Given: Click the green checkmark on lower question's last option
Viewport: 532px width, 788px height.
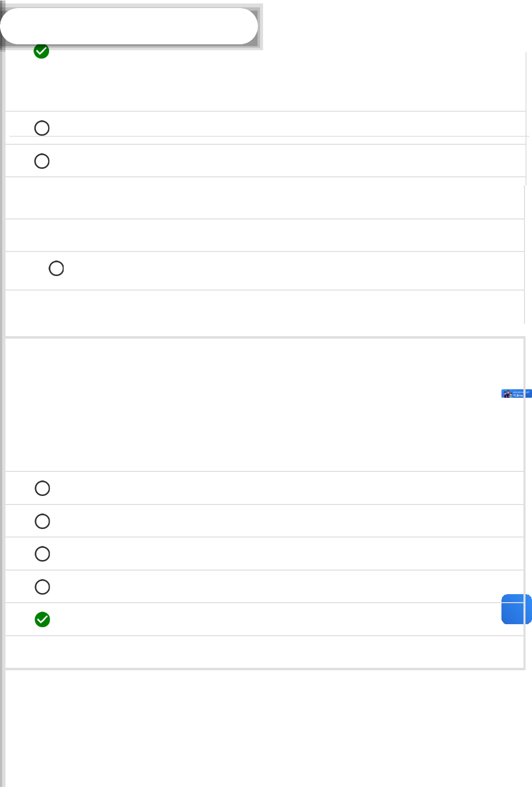Looking at the screenshot, I should [43, 620].
